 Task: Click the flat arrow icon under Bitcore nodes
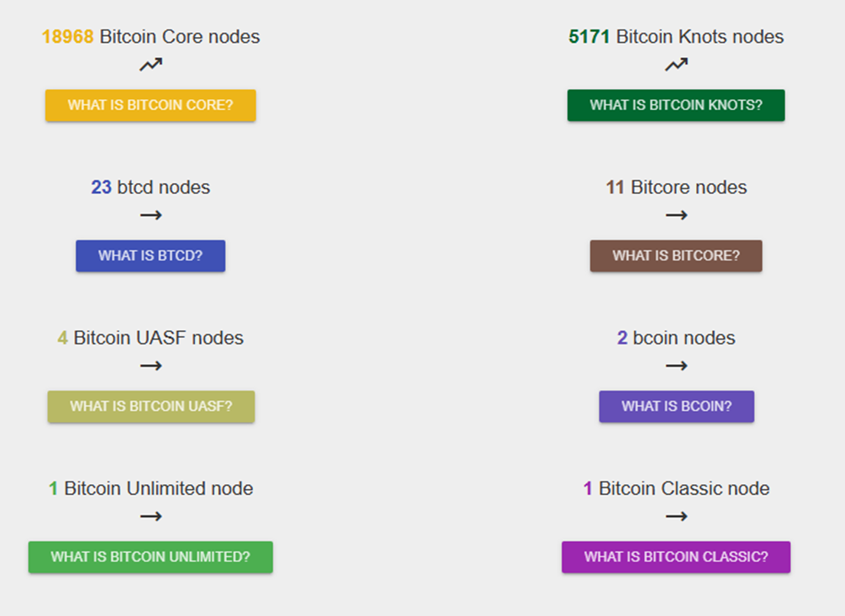[x=676, y=215]
